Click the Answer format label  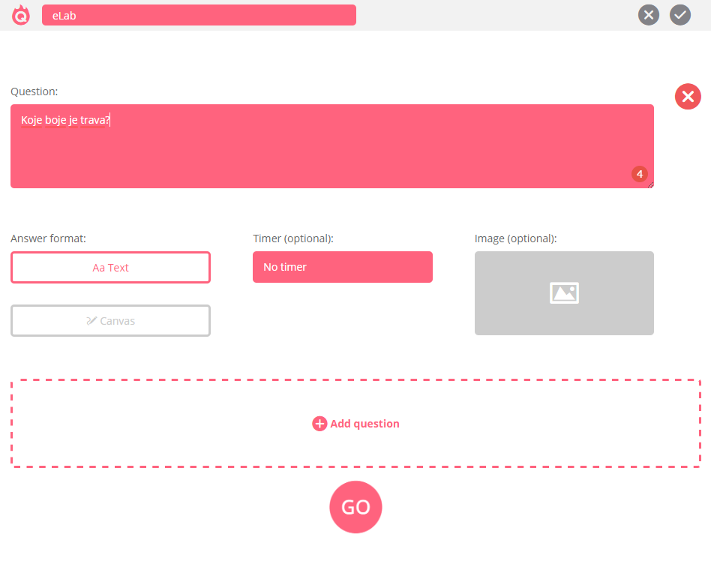pyautogui.click(x=48, y=238)
